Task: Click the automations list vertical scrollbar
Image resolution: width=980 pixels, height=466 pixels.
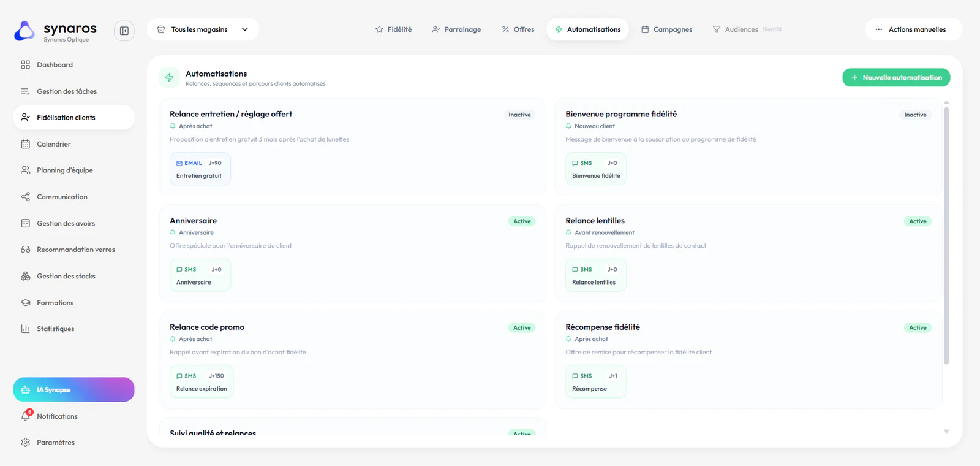Action: (x=946, y=236)
